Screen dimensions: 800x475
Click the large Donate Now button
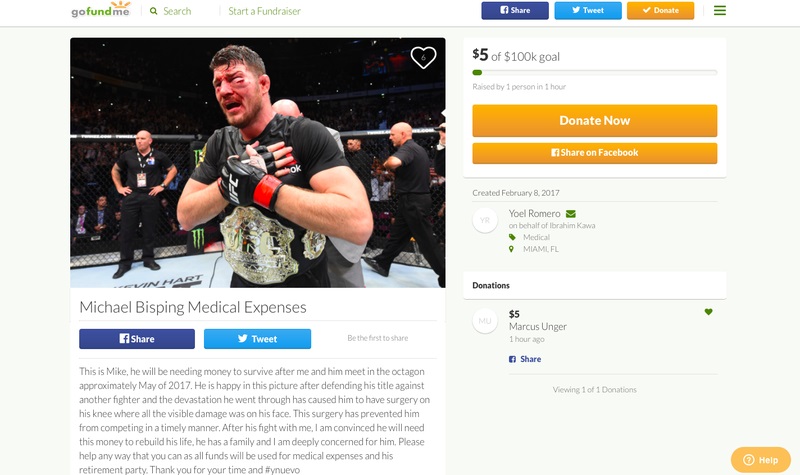pyautogui.click(x=594, y=120)
